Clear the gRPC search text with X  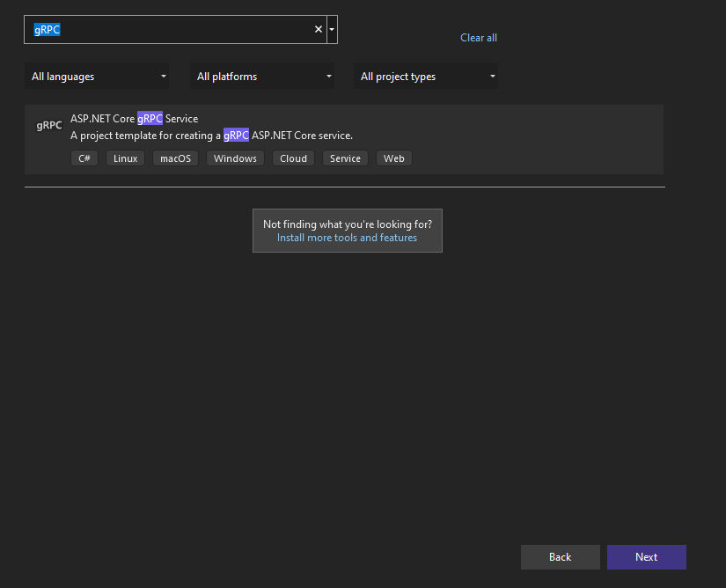click(318, 29)
